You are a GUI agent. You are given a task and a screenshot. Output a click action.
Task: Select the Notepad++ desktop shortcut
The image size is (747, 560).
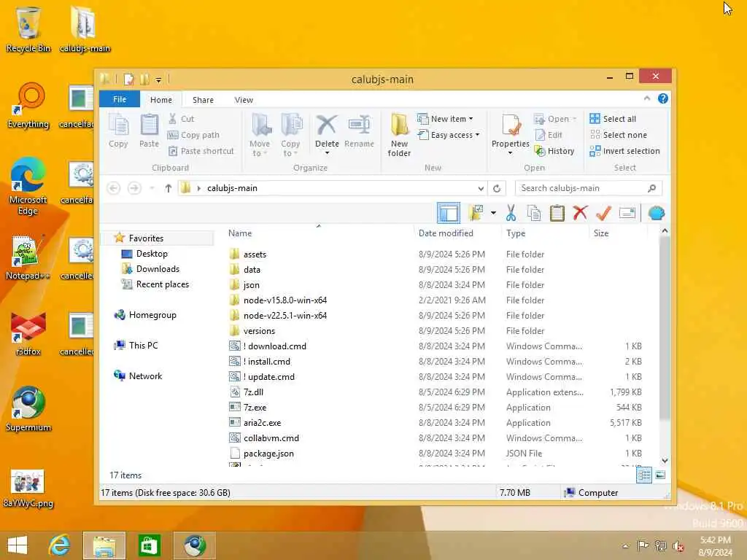27,257
